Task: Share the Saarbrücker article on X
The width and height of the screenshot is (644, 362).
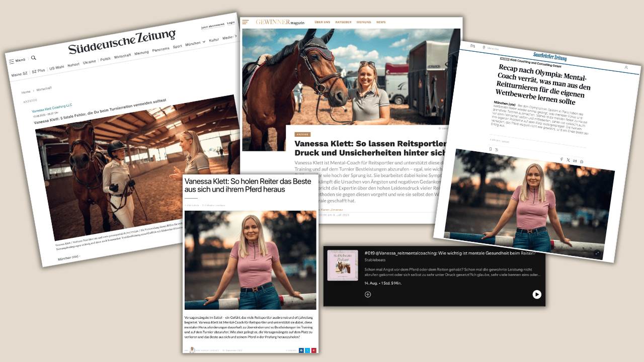Action: click(x=568, y=160)
